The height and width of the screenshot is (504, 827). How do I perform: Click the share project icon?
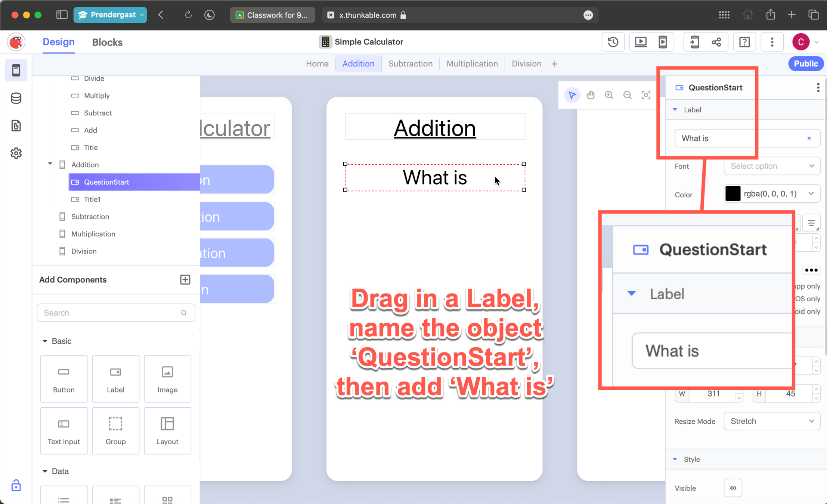(x=716, y=42)
